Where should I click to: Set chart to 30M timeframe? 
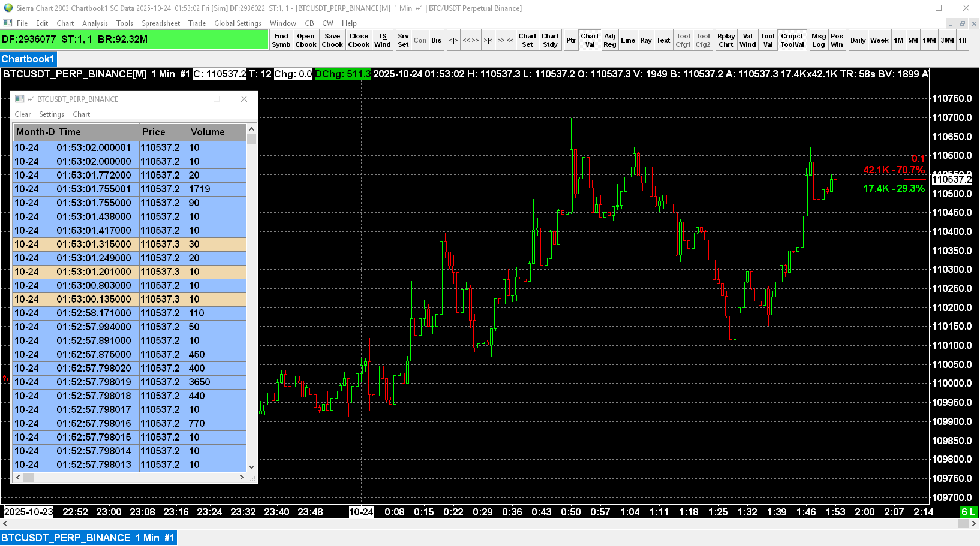(x=948, y=40)
